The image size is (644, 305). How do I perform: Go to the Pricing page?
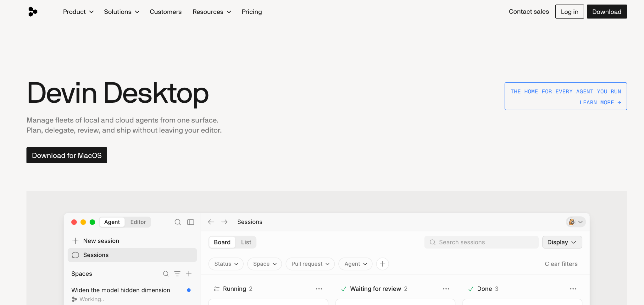pyautogui.click(x=252, y=12)
